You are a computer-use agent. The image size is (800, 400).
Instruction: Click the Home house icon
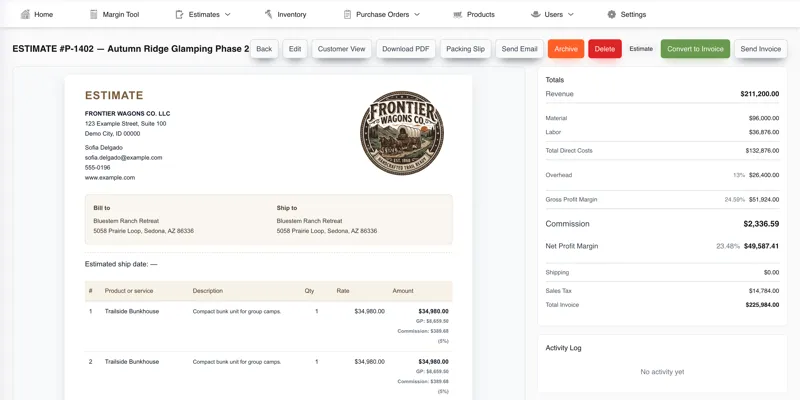click(x=25, y=14)
